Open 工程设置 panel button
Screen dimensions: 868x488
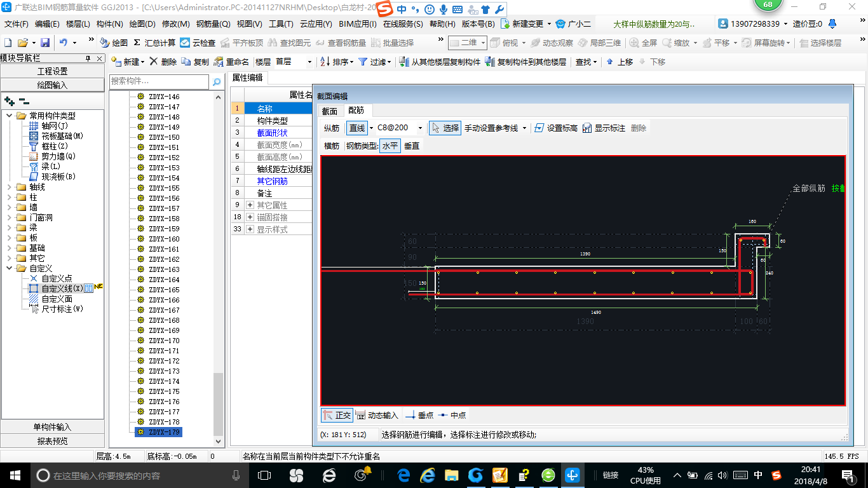(52, 71)
